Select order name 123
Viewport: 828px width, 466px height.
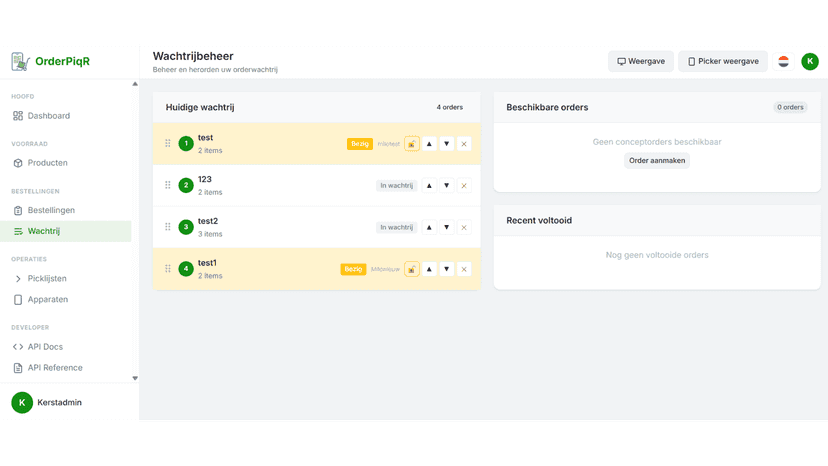(x=205, y=179)
